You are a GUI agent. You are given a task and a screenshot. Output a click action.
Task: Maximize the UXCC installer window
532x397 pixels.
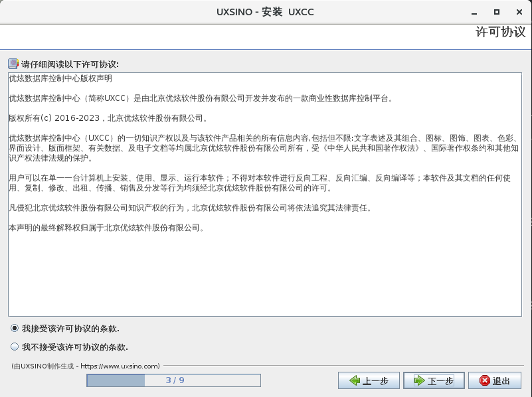(496, 12)
